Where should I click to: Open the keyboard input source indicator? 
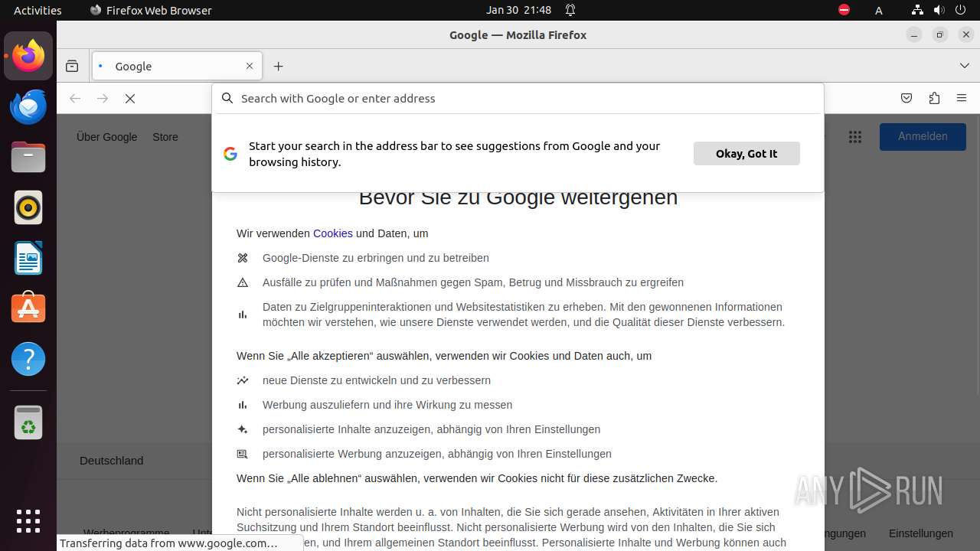pyautogui.click(x=879, y=10)
